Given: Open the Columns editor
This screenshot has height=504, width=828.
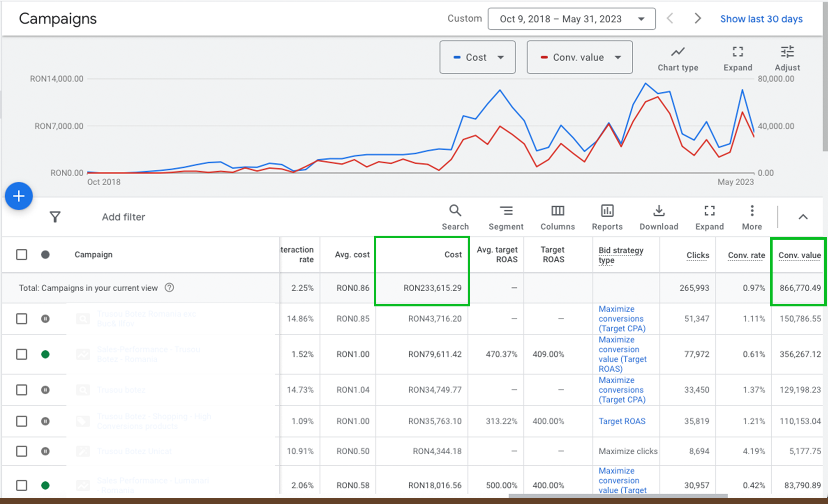Looking at the screenshot, I should click(x=558, y=217).
